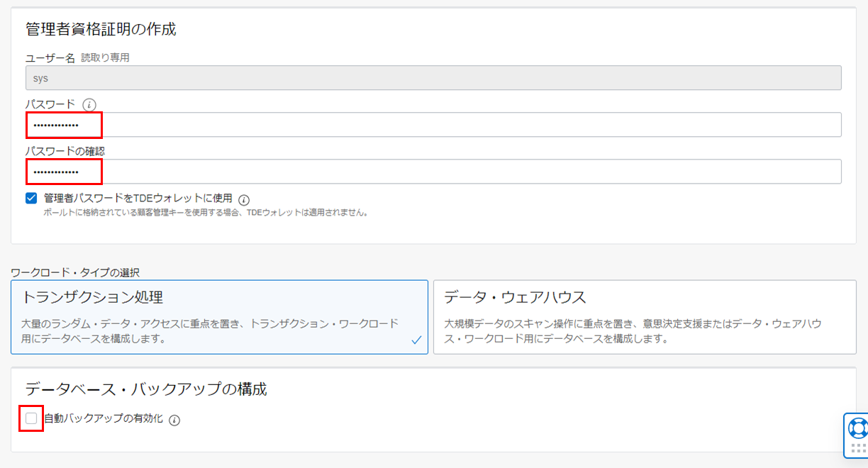The image size is (868, 468).
Task: Click the info icon beside 自動バックアップの有効化
Action: coord(174,420)
